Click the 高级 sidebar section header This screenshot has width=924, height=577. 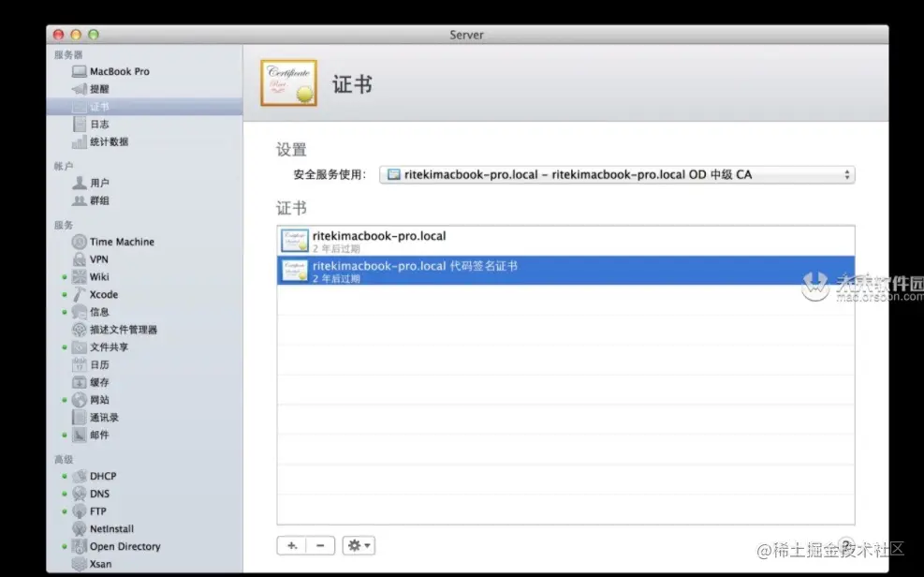coord(63,460)
